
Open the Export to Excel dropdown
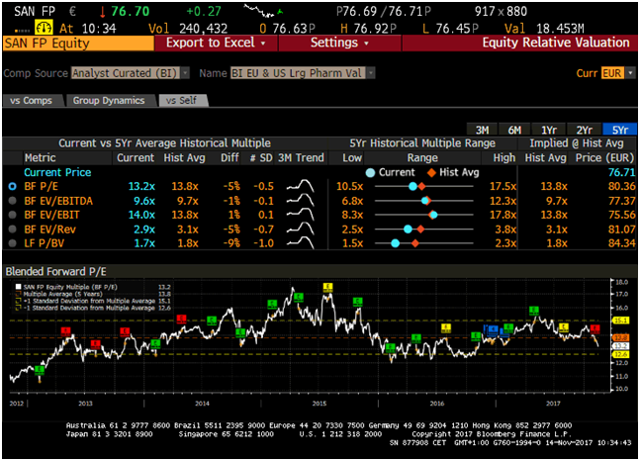[x=216, y=43]
